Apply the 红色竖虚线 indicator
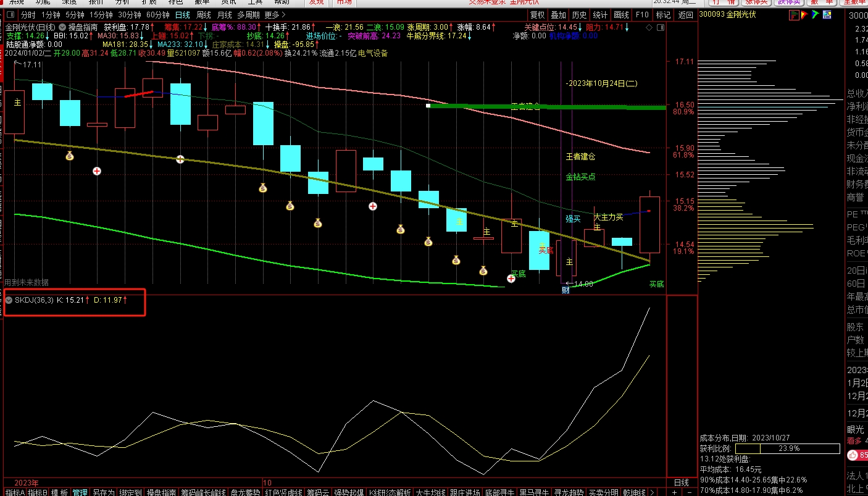The image size is (868, 496). coord(283,492)
